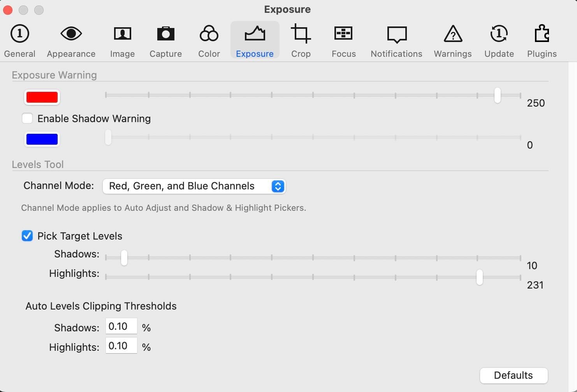The height and width of the screenshot is (392, 577).
Task: Click the clipping Shadows percentage field
Action: 121,326
